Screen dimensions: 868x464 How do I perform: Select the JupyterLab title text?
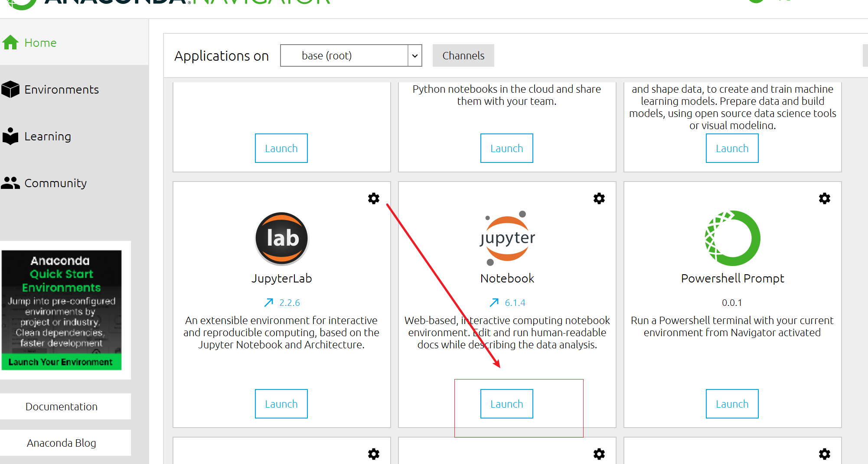(282, 278)
